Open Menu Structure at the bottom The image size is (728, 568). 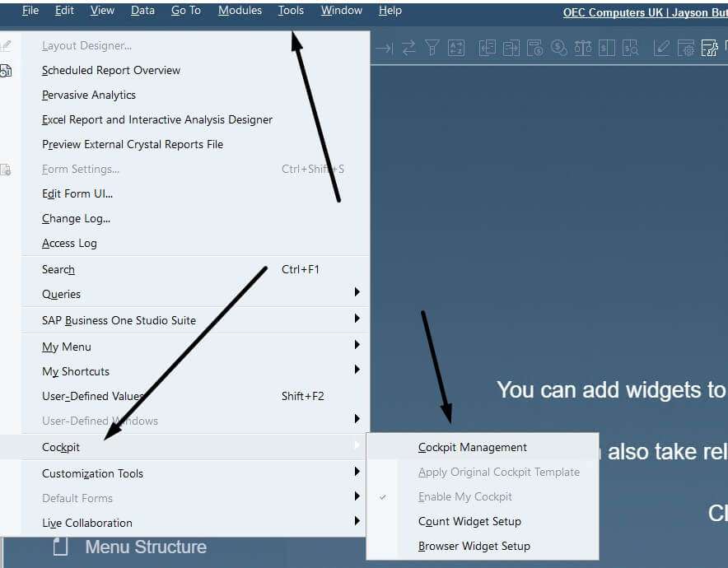tap(146, 547)
